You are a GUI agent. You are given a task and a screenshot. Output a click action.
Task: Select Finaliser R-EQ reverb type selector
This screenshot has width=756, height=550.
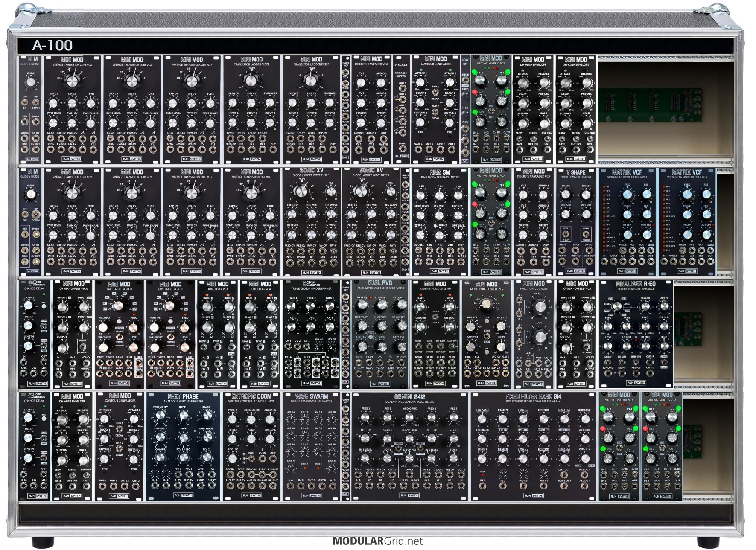click(x=617, y=306)
